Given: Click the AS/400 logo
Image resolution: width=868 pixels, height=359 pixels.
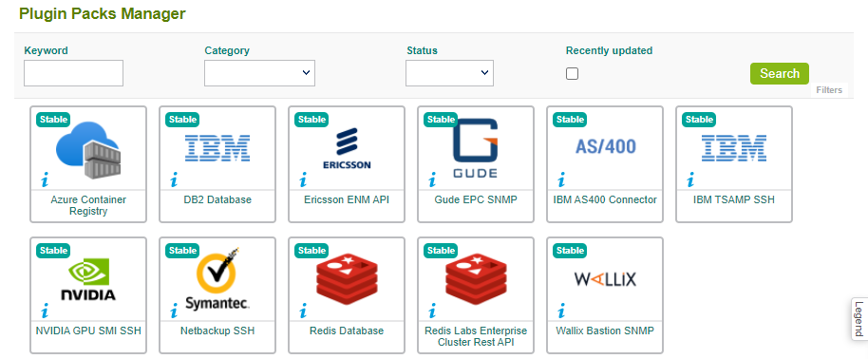Looking at the screenshot, I should (x=605, y=146).
